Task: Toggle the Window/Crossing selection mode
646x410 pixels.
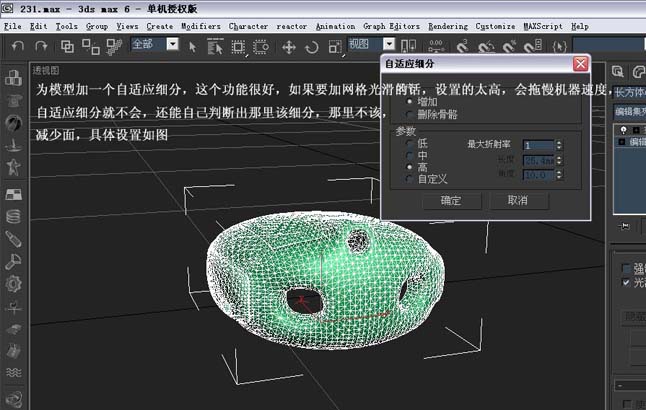Action: (x=261, y=47)
